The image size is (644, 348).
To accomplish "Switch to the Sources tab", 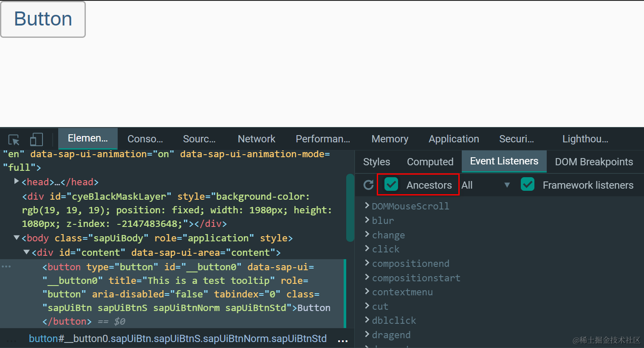I will pyautogui.click(x=199, y=139).
